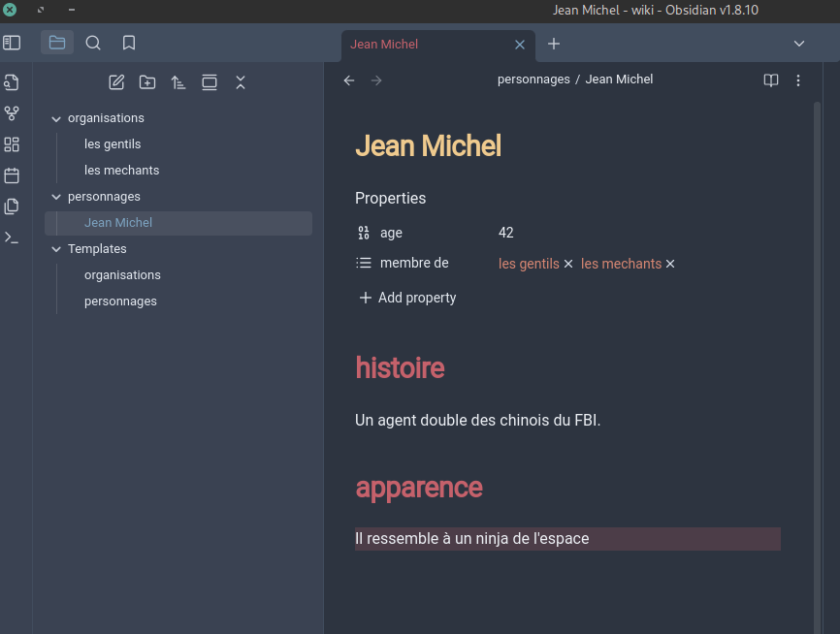Create a new canvas from the ribbon
The image size is (840, 634).
(x=12, y=144)
